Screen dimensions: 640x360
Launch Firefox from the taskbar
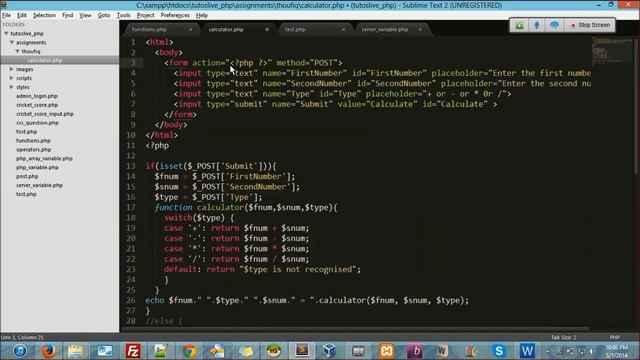point(48,351)
